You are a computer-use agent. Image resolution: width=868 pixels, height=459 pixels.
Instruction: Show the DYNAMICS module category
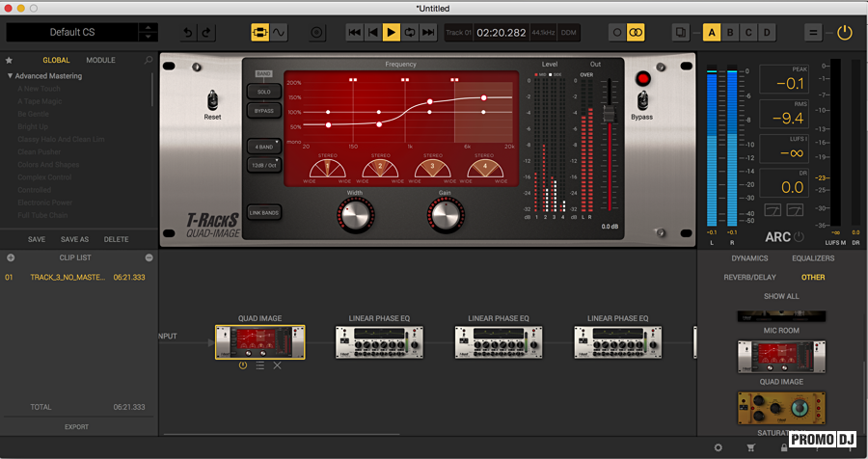(x=749, y=258)
